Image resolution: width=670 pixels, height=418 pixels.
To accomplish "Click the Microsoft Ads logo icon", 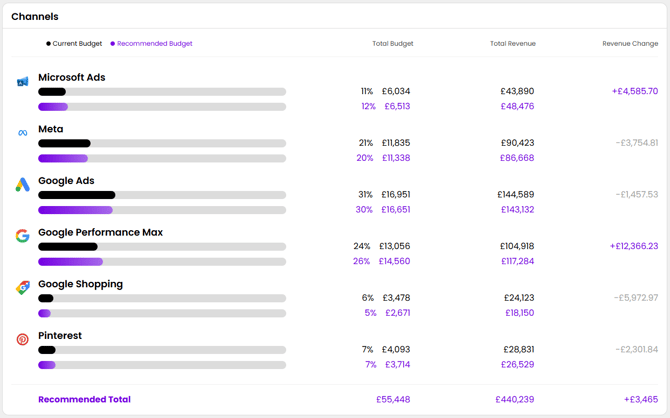I will (x=23, y=81).
